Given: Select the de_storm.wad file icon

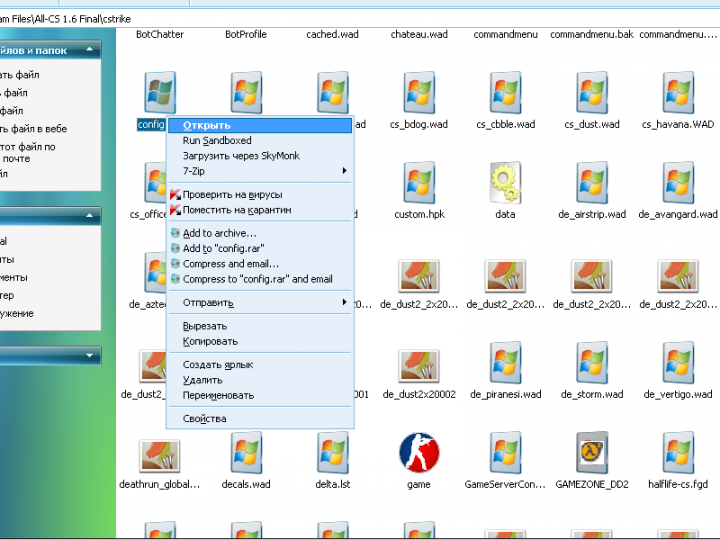Looking at the screenshot, I should pos(592,362).
